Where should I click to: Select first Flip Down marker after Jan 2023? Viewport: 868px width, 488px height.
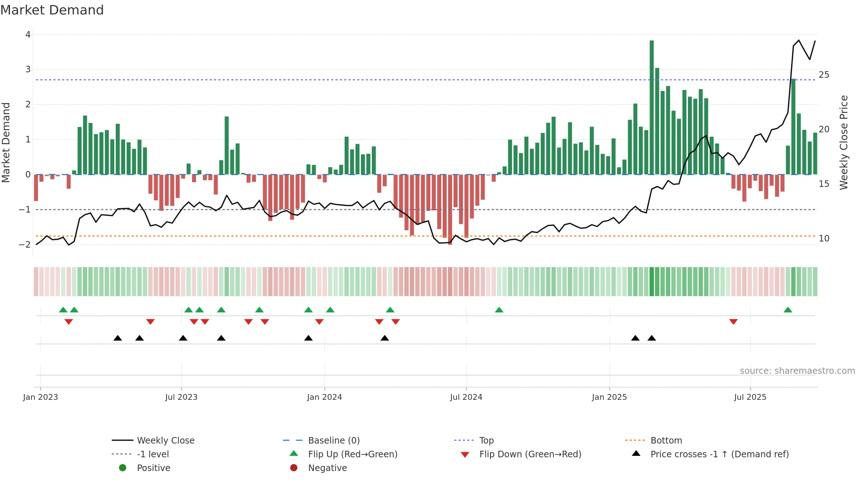[x=69, y=322]
